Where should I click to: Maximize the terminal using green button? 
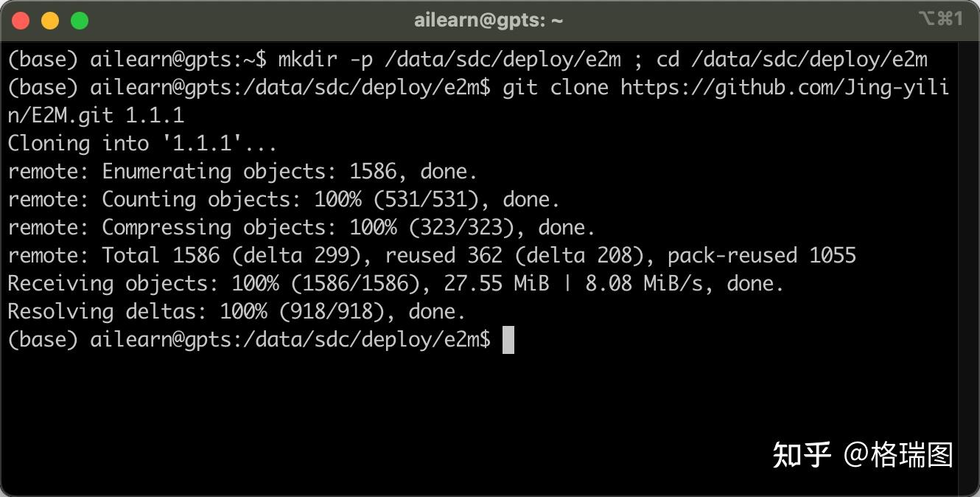[x=80, y=21]
